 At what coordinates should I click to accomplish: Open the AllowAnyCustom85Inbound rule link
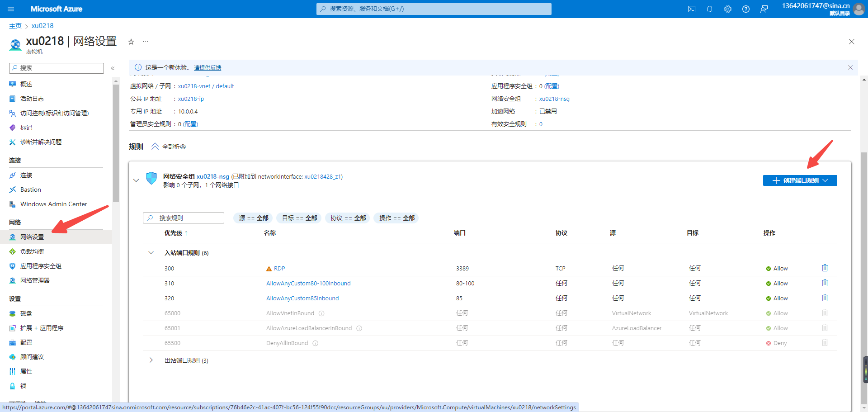tap(302, 298)
